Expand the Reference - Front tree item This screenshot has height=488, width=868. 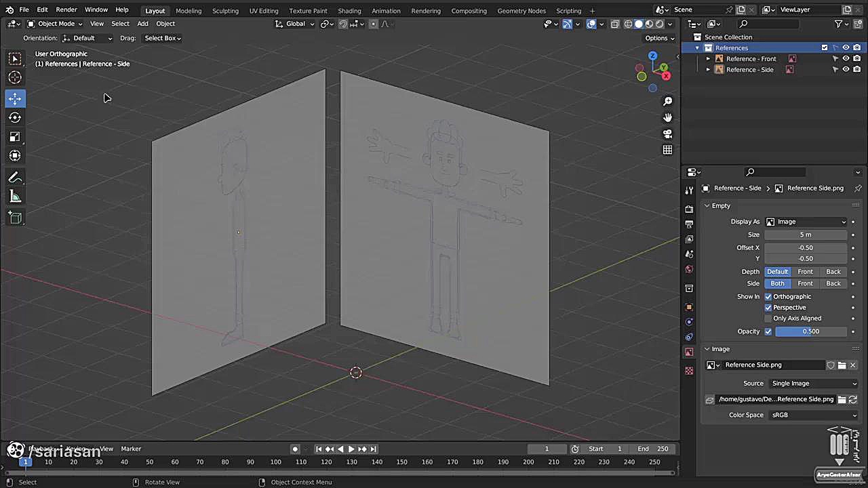coord(708,59)
